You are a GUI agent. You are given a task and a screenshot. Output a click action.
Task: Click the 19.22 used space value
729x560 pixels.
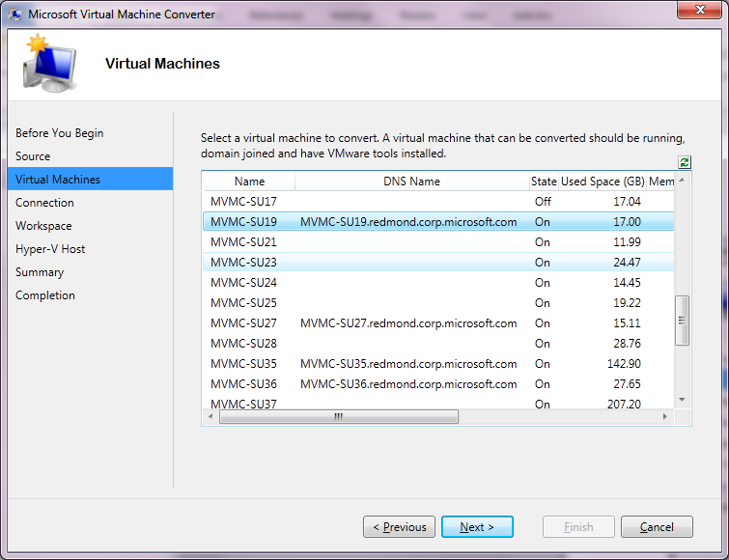[x=627, y=303]
